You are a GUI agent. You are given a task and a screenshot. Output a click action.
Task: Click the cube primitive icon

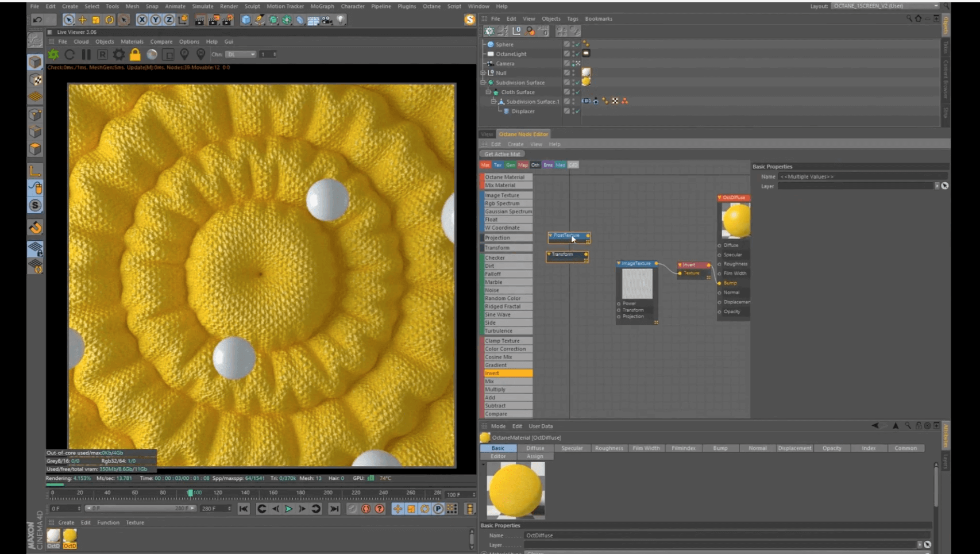[246, 20]
